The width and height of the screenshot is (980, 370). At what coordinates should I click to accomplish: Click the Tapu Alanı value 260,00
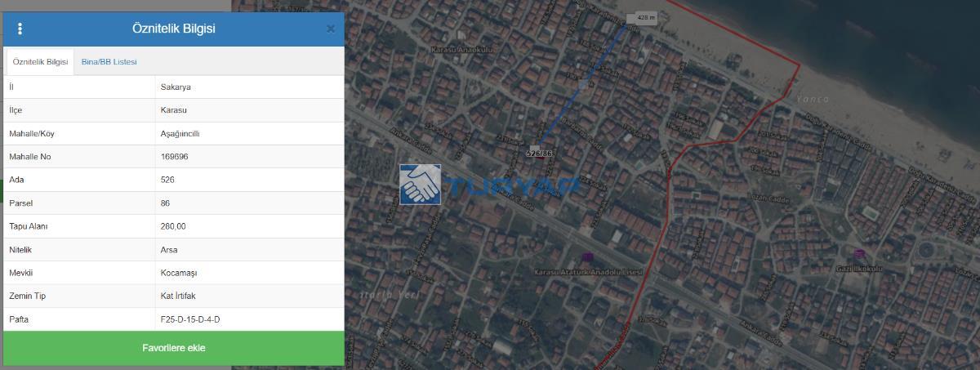coord(173,226)
